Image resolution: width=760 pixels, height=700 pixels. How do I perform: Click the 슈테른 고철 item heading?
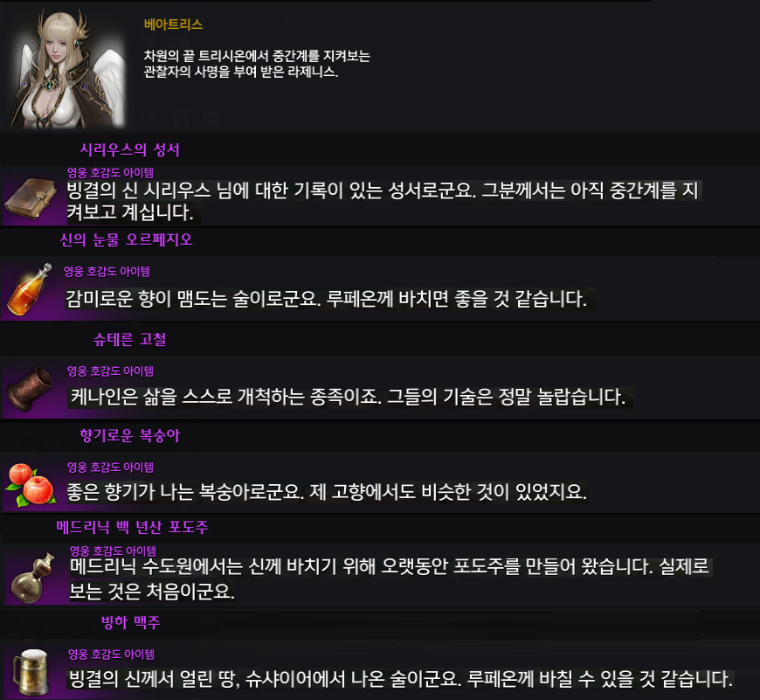click(129, 339)
